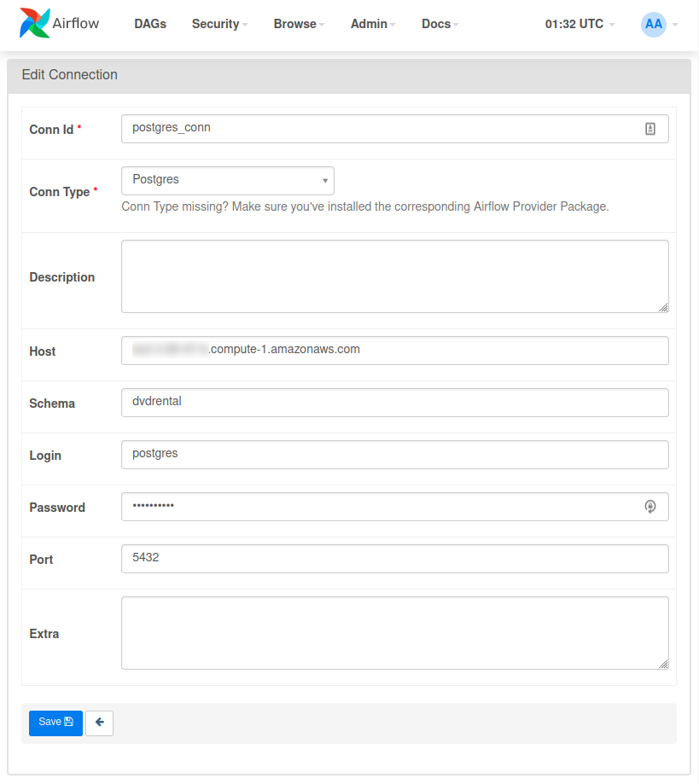Click the Password field key icon
699x784 pixels.
tap(650, 507)
